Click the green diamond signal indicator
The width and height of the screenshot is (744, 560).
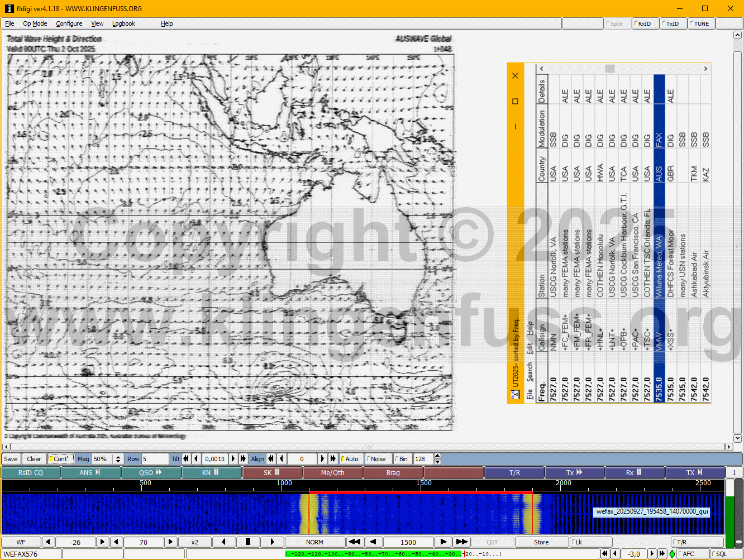[x=672, y=554]
